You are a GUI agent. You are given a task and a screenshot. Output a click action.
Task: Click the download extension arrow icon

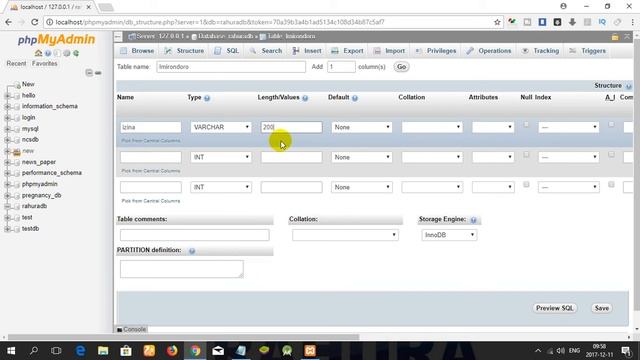[x=572, y=22]
